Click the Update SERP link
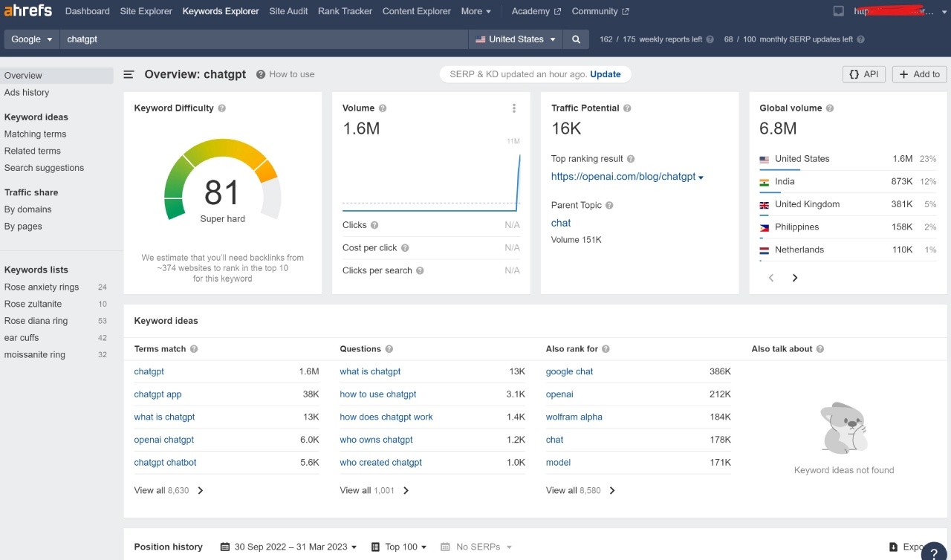The image size is (951, 560). pyautogui.click(x=606, y=74)
